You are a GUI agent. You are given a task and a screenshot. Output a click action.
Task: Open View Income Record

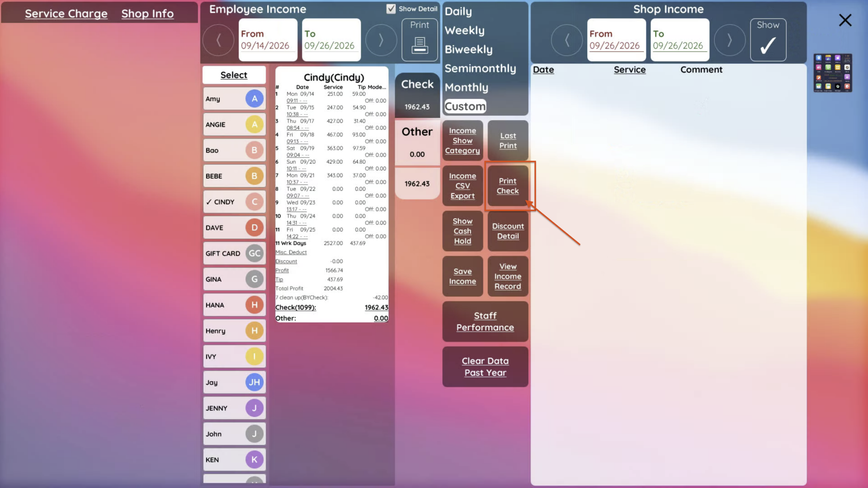[x=508, y=276]
